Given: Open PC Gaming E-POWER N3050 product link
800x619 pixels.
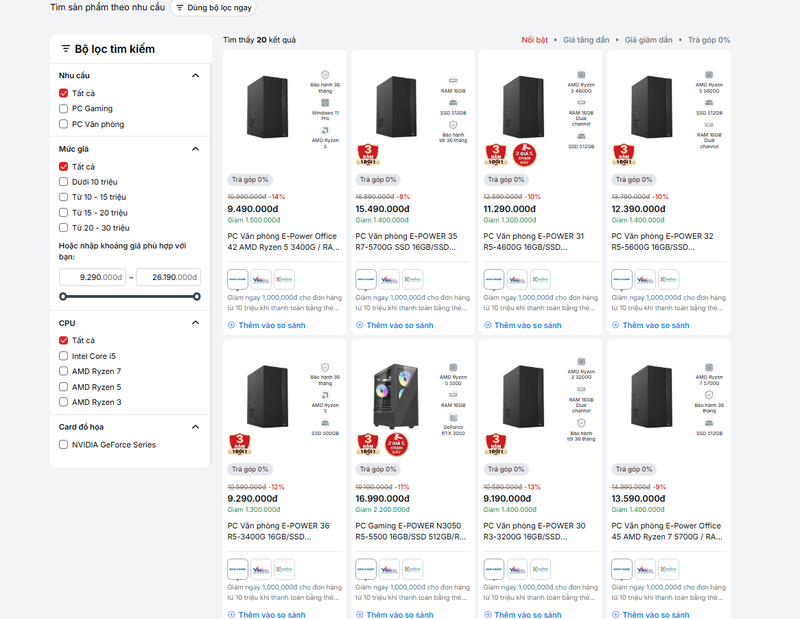Looking at the screenshot, I should [x=411, y=531].
